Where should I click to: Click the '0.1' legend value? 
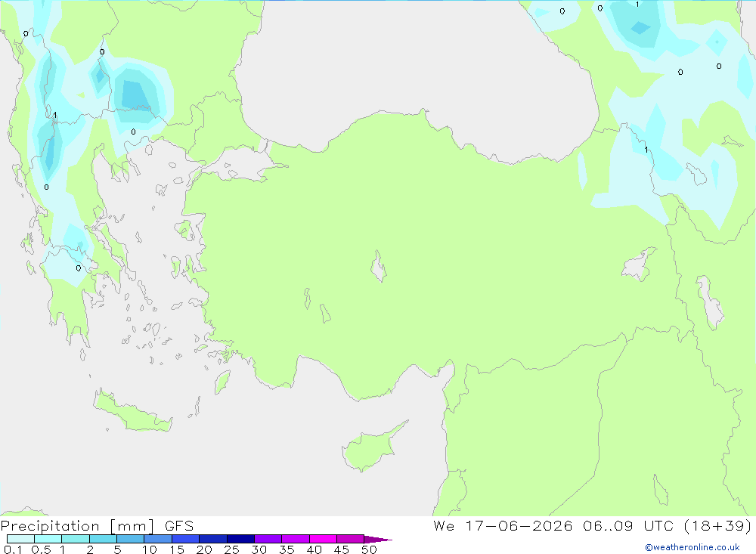(x=13, y=549)
